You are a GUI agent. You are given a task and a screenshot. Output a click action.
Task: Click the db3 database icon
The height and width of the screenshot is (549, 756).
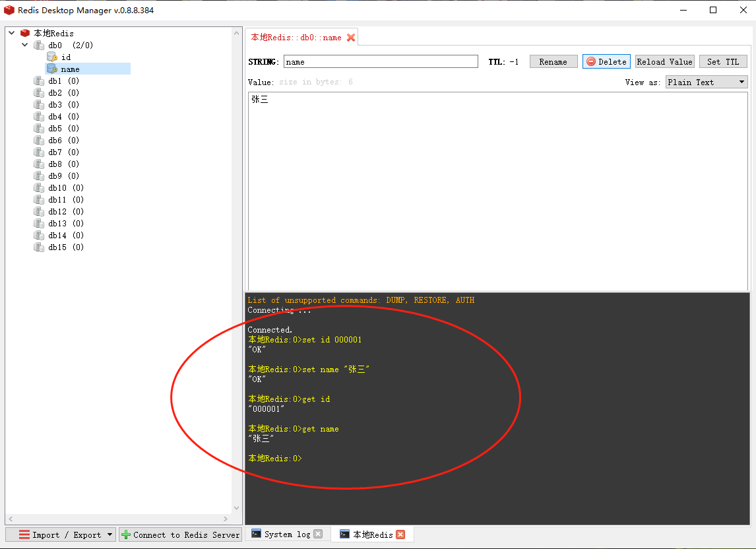(39, 105)
